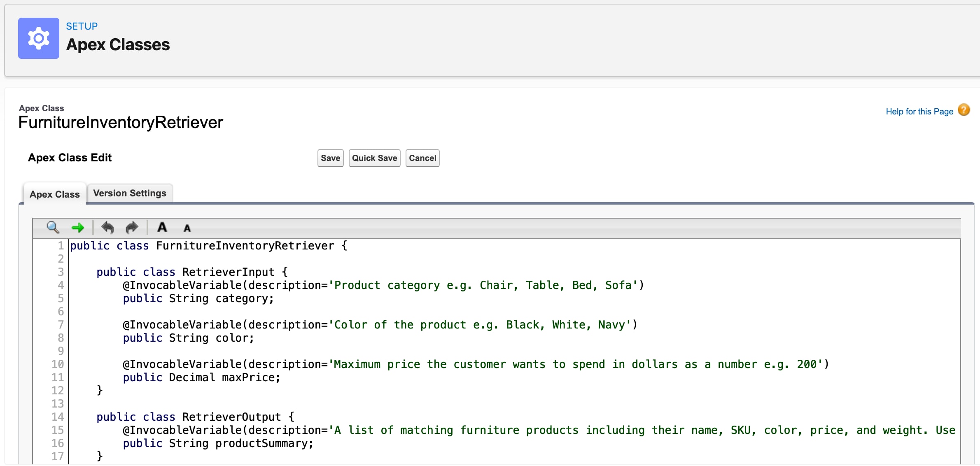The image size is (980, 466).
Task: Click the redo arrow icon
Action: (132, 227)
